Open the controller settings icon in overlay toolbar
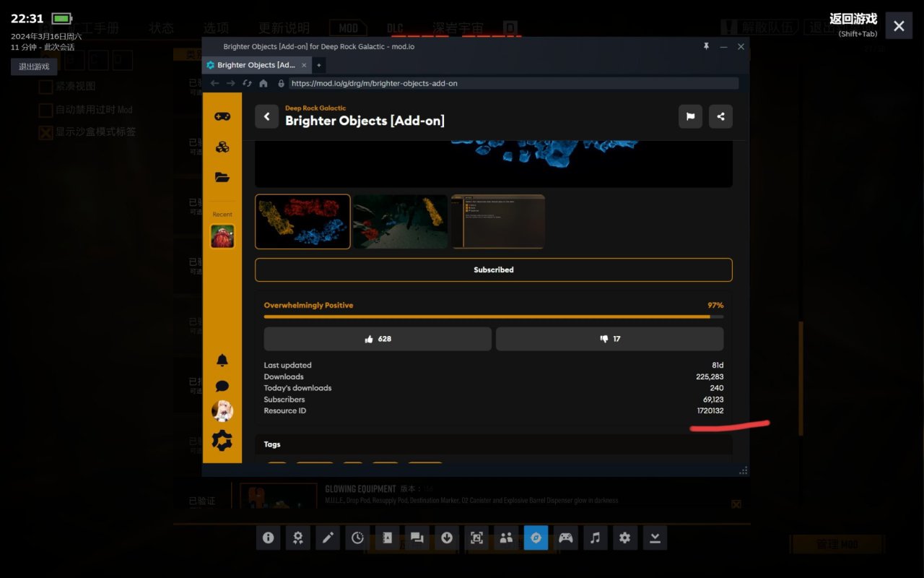The height and width of the screenshot is (578, 924). point(566,538)
